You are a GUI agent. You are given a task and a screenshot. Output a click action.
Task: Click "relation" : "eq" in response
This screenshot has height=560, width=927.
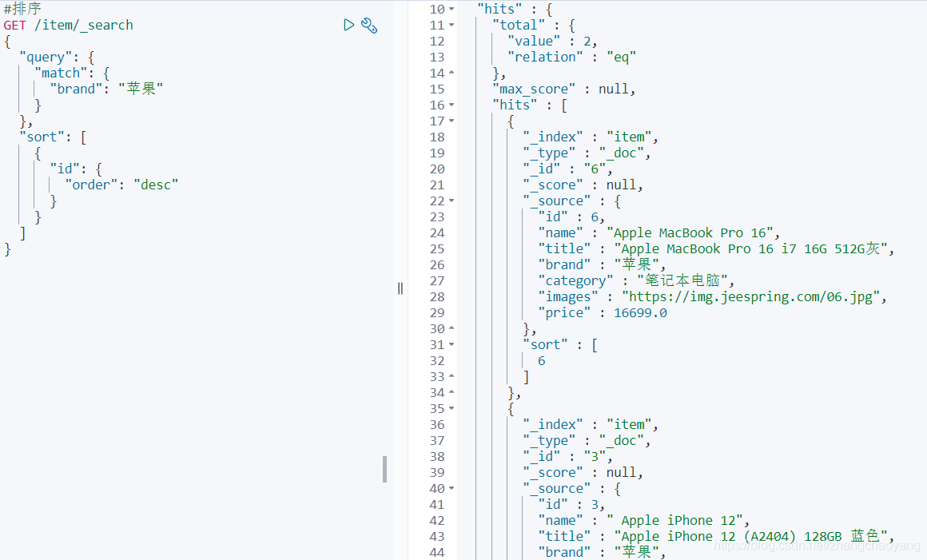[x=571, y=57]
